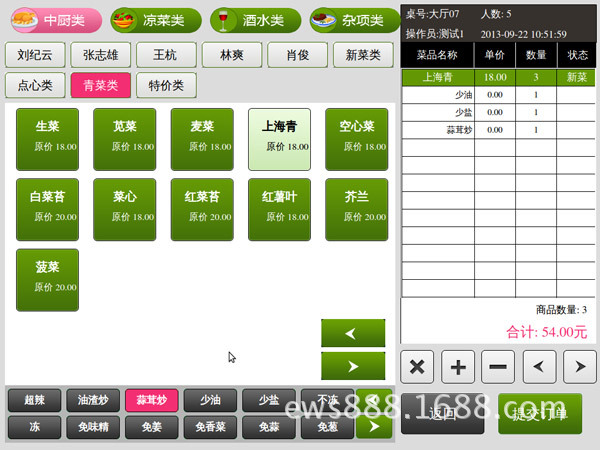Toggle the 免葱 option

pos(327,427)
